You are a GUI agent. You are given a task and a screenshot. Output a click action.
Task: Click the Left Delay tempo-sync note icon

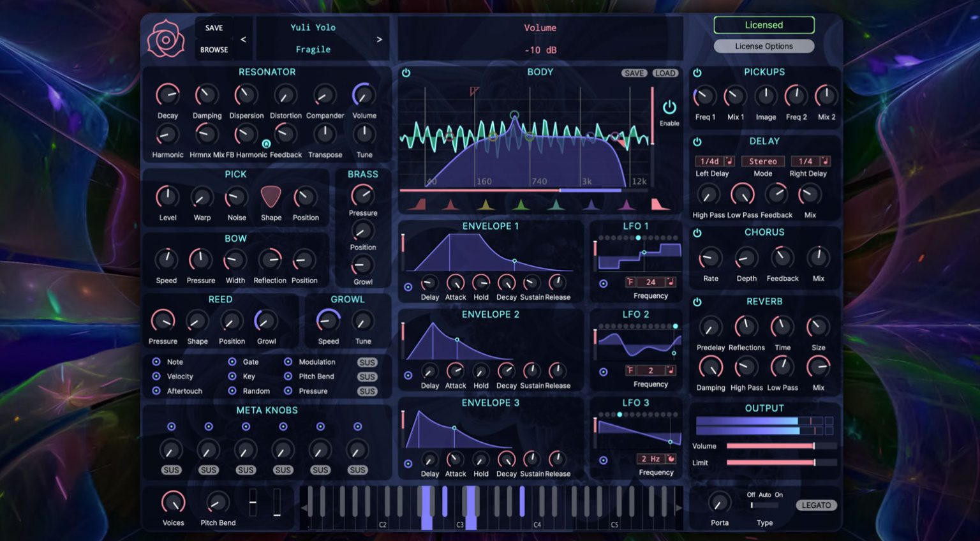click(x=729, y=161)
